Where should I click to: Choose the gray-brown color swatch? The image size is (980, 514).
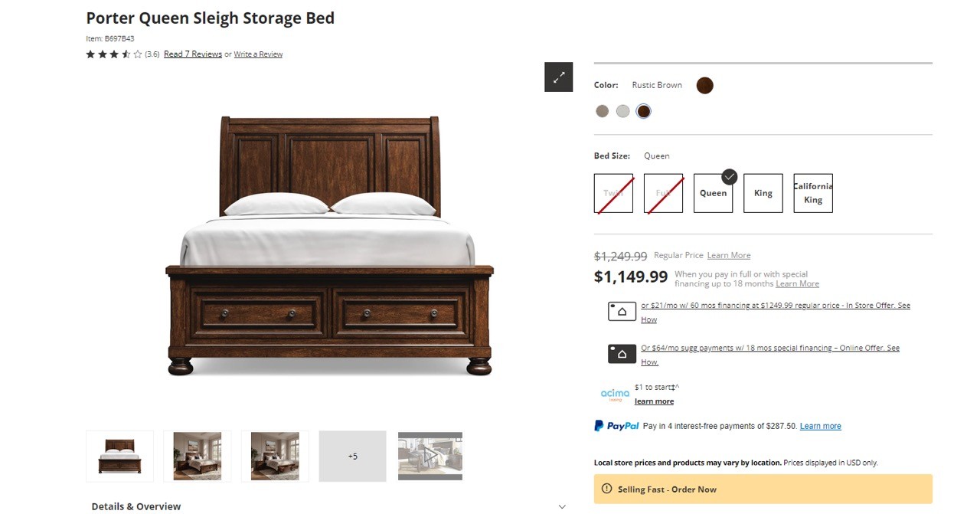click(603, 111)
